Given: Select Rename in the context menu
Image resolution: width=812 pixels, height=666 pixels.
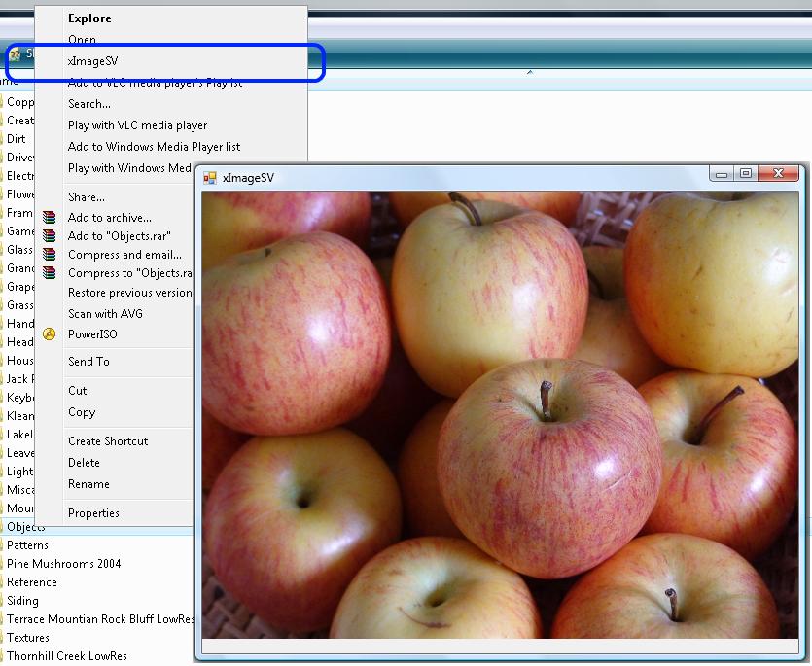Looking at the screenshot, I should pos(88,484).
